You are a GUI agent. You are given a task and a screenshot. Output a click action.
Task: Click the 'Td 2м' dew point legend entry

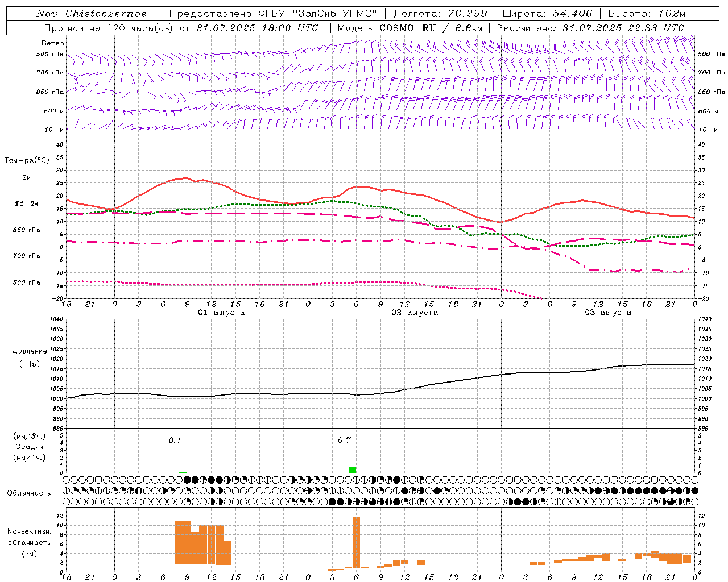pos(27,203)
